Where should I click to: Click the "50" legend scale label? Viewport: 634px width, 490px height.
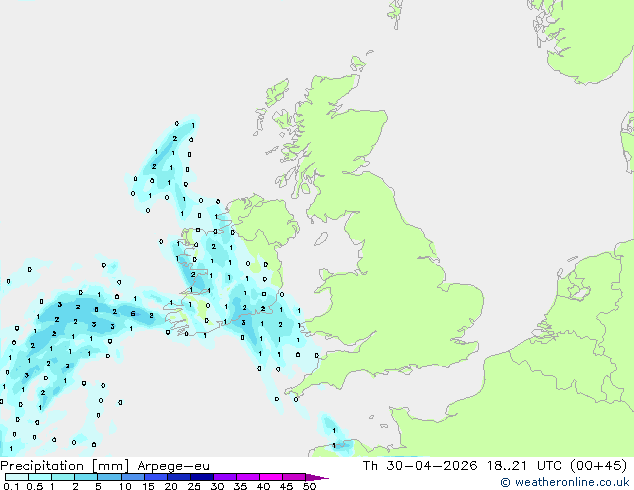[309, 486]
